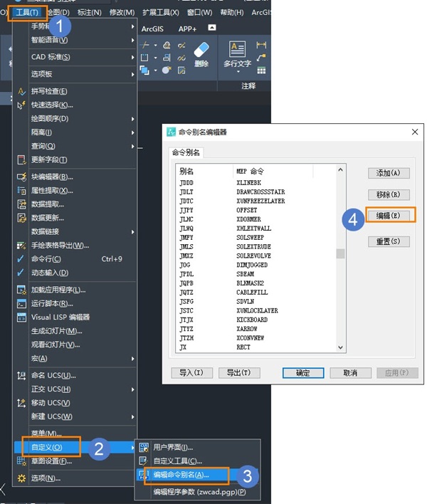Select the JX RECT alias row
The width and height of the screenshot is (427, 504).
[x=257, y=347]
